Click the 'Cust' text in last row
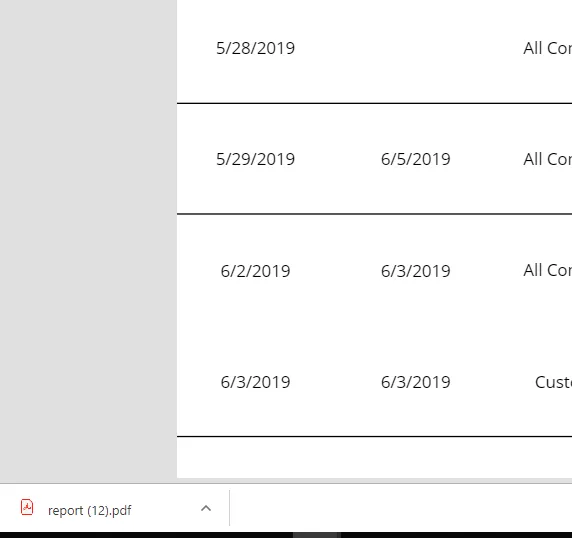This screenshot has width=572, height=538. pyautogui.click(x=553, y=382)
